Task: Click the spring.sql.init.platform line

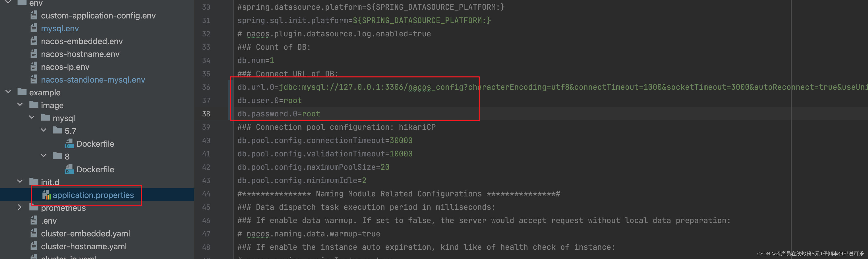Action: 364,20
